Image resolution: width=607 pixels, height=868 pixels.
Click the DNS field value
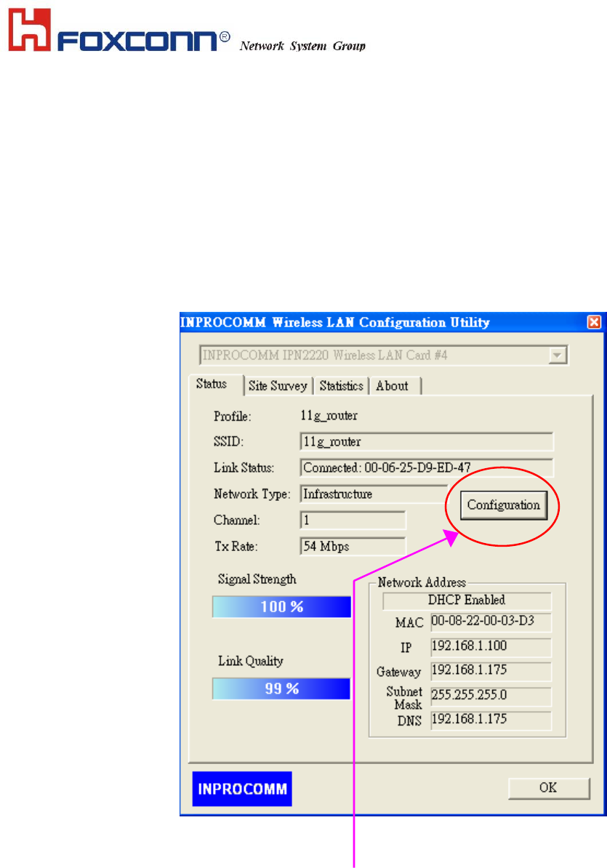(x=491, y=720)
